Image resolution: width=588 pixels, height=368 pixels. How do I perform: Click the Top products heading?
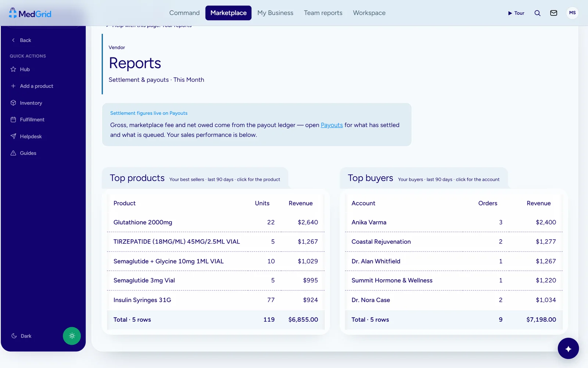point(137,178)
